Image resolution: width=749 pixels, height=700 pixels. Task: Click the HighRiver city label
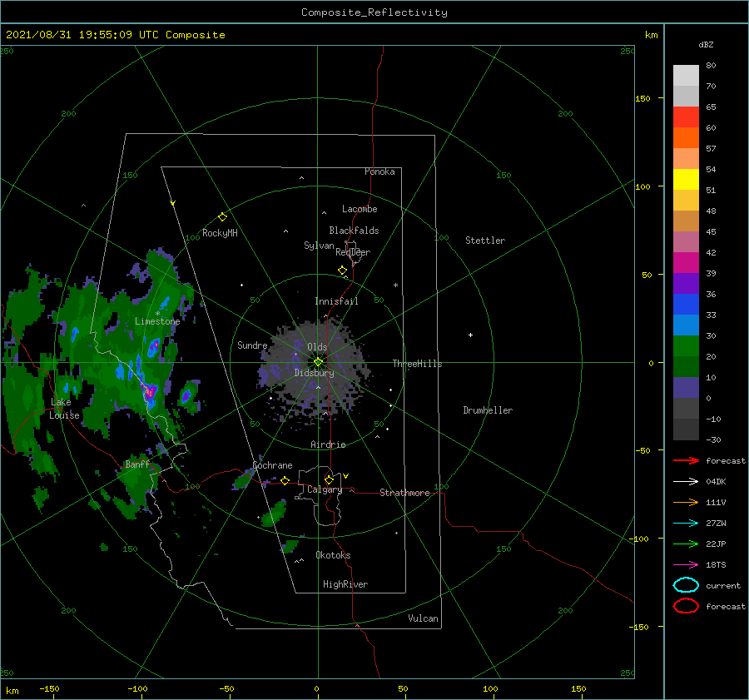pyautogui.click(x=345, y=584)
